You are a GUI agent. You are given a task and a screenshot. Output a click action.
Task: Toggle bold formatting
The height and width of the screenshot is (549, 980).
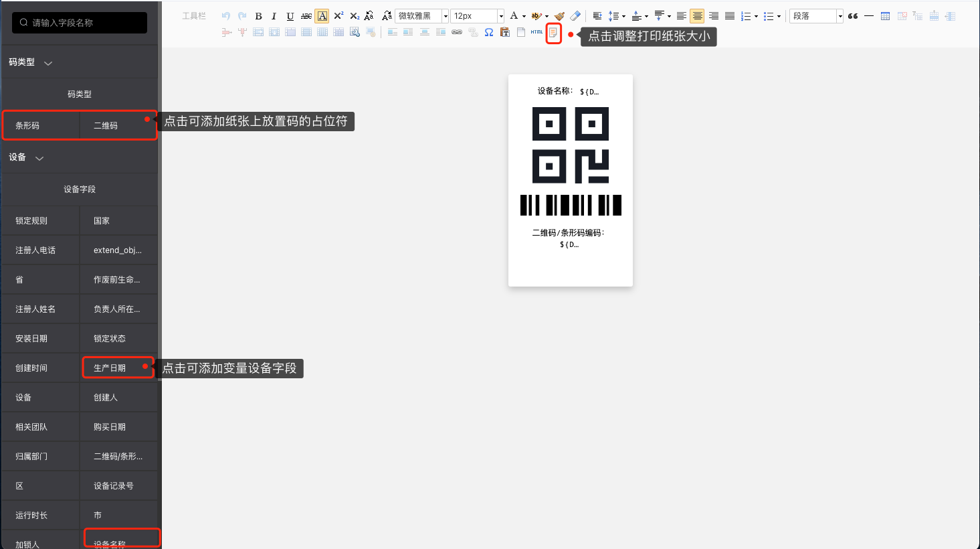pyautogui.click(x=258, y=16)
